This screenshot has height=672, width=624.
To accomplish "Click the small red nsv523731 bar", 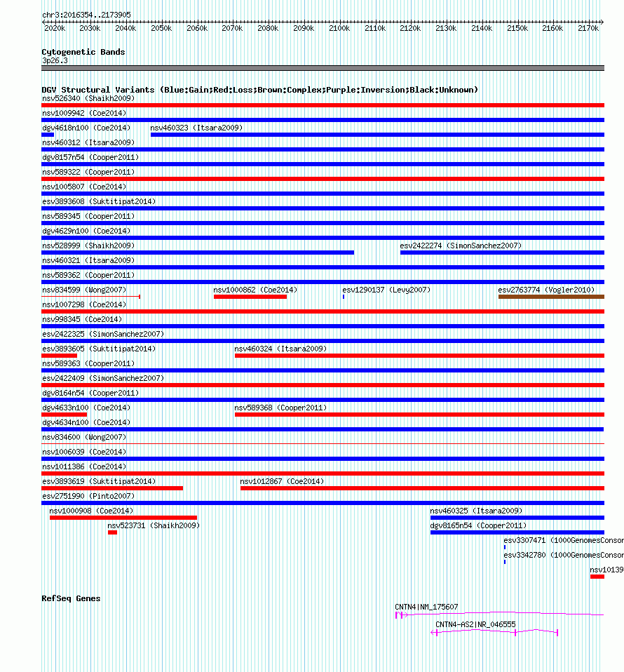I will (113, 532).
